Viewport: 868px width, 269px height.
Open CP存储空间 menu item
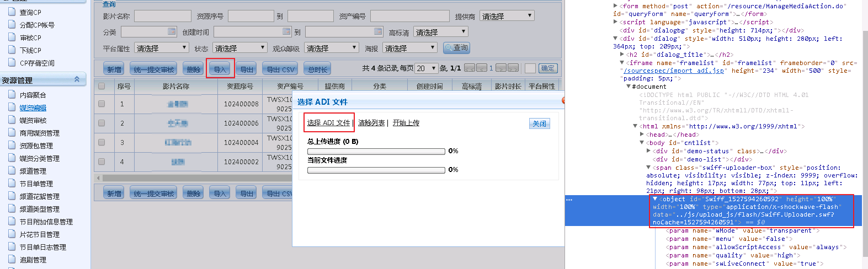(37, 63)
